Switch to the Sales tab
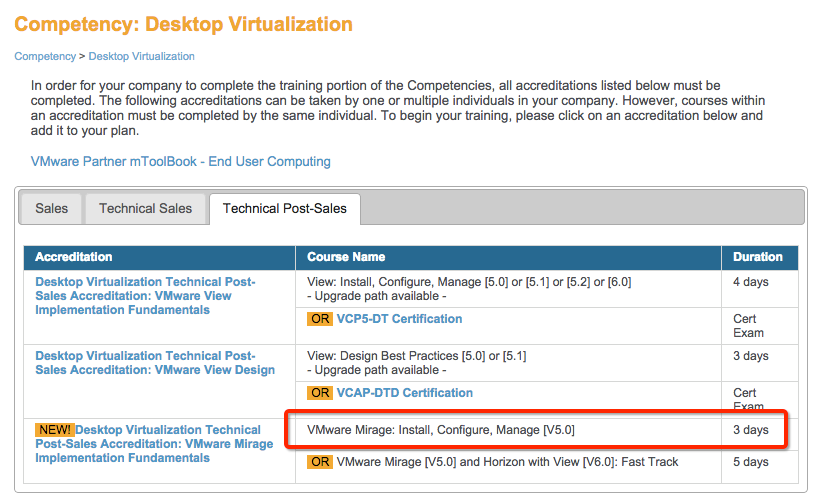This screenshot has height=501, width=815. coord(51,208)
